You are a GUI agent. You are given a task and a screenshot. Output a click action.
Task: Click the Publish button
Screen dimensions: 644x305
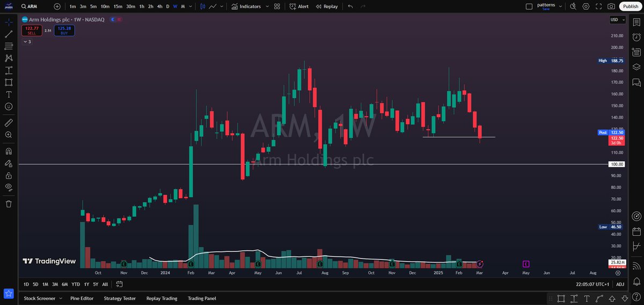point(630,6)
